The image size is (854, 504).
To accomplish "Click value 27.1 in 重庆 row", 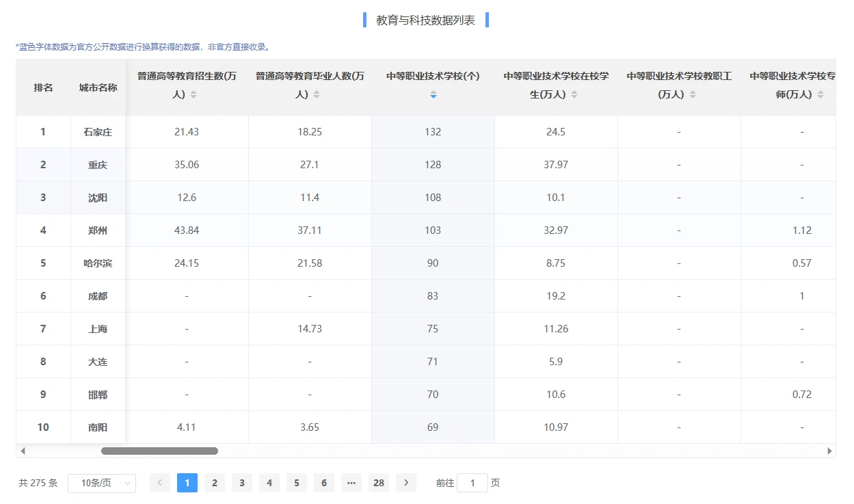I will pos(310,165).
